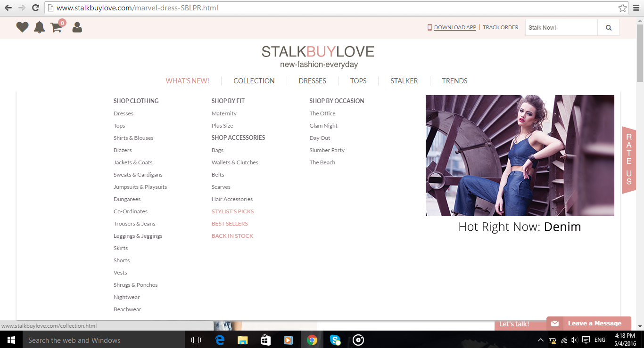The width and height of the screenshot is (644, 348).
Task: Bookmark page with the star icon
Action: click(x=622, y=8)
